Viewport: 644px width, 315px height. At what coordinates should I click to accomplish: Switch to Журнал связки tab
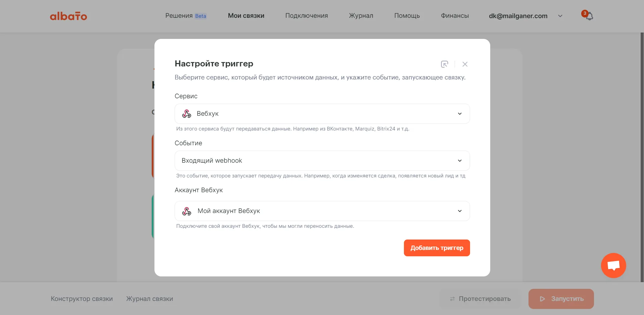150,299
